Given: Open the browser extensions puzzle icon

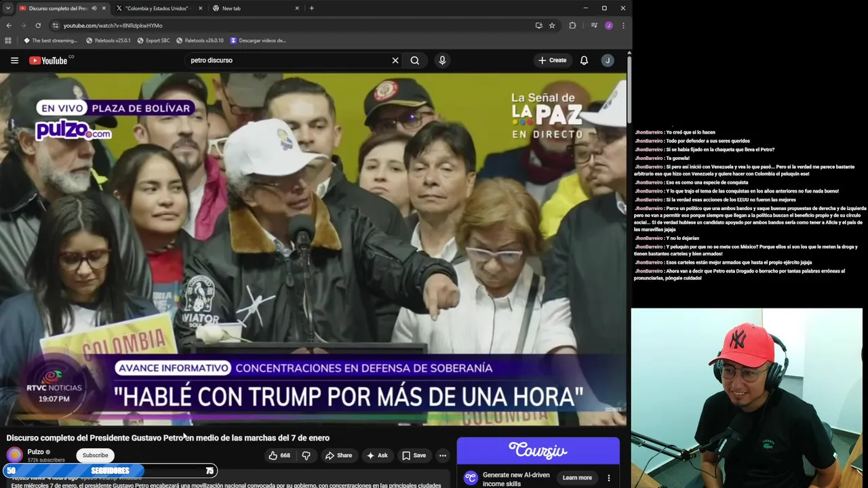Looking at the screenshot, I should pyautogui.click(x=572, y=25).
